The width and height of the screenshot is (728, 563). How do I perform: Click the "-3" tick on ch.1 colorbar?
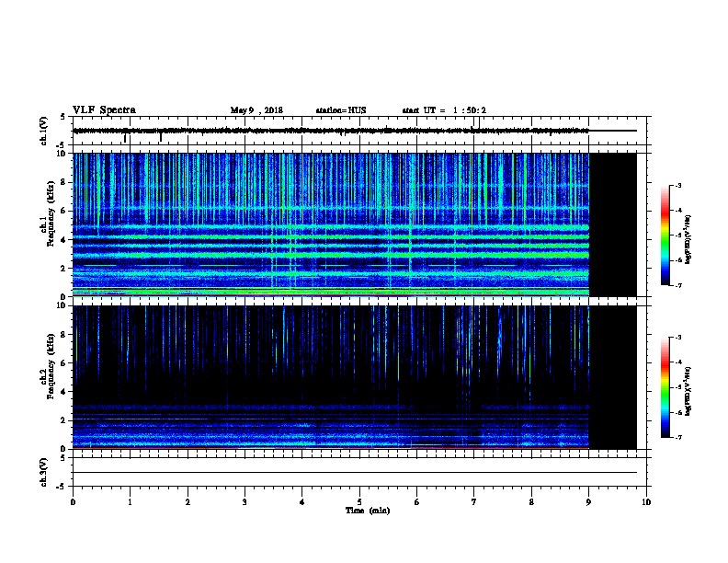[677, 186]
